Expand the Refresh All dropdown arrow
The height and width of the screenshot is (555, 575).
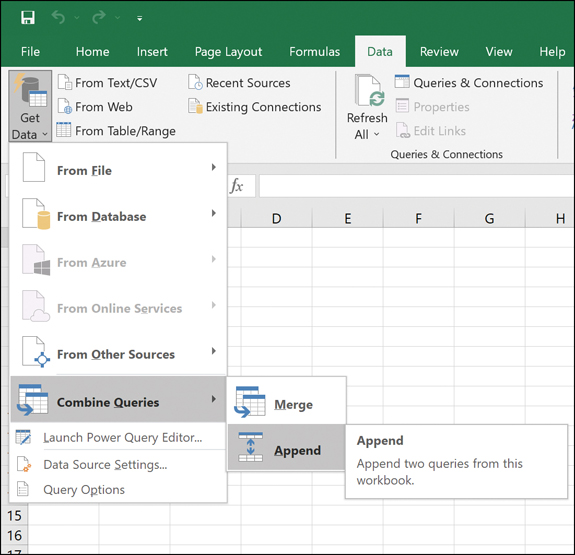[377, 135]
